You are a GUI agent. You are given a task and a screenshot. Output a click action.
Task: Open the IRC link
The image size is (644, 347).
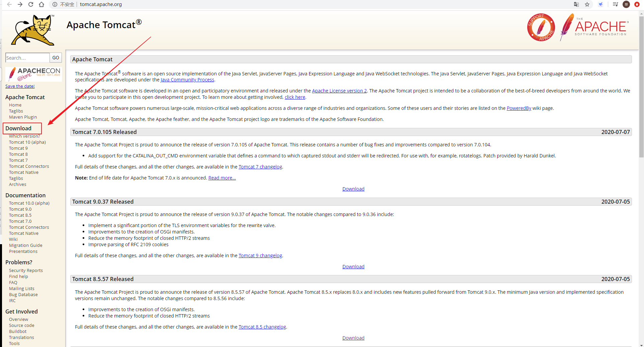pos(12,300)
